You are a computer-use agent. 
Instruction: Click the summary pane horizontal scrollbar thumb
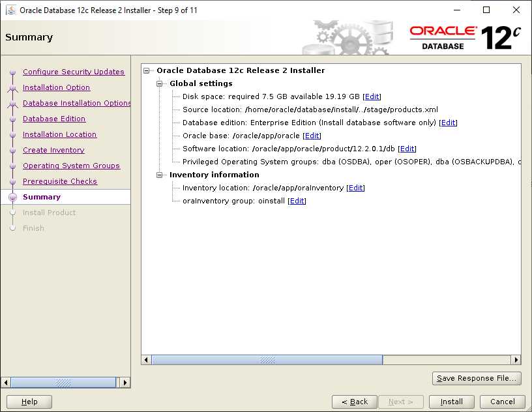(x=267, y=360)
